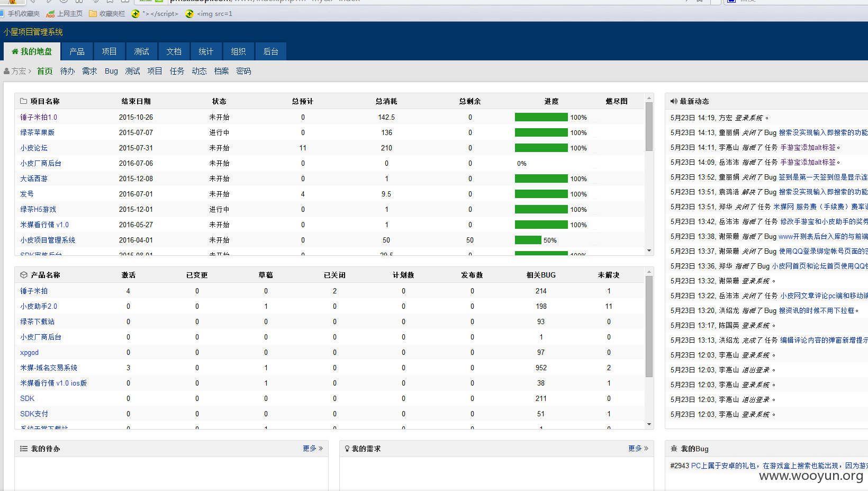Click the bug icon beside 我的Bug
This screenshot has height=491, width=868.
674,449
